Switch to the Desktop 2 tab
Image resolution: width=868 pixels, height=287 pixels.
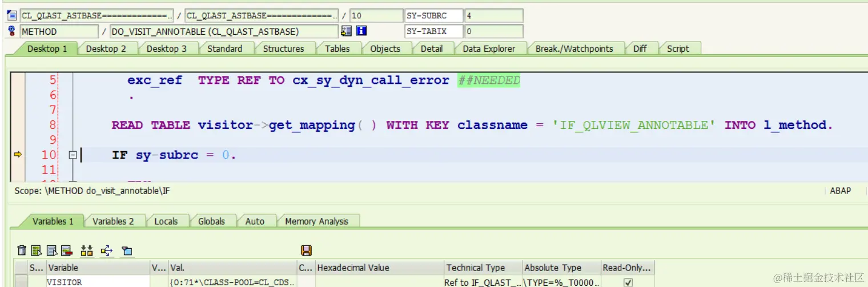click(106, 48)
